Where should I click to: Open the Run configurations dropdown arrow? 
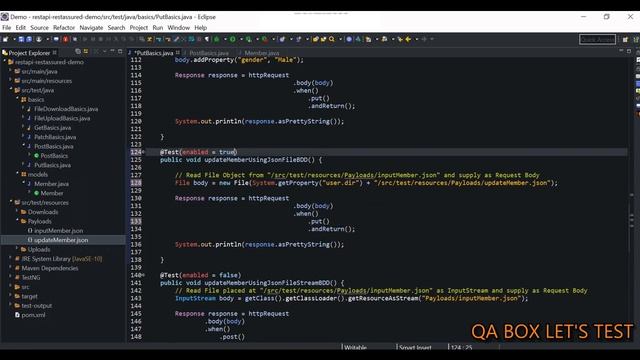point(241,39)
